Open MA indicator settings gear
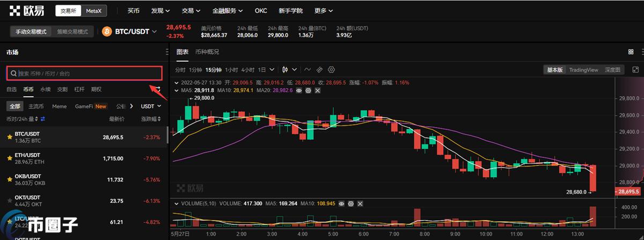This screenshot has height=240, width=644. pos(309,91)
